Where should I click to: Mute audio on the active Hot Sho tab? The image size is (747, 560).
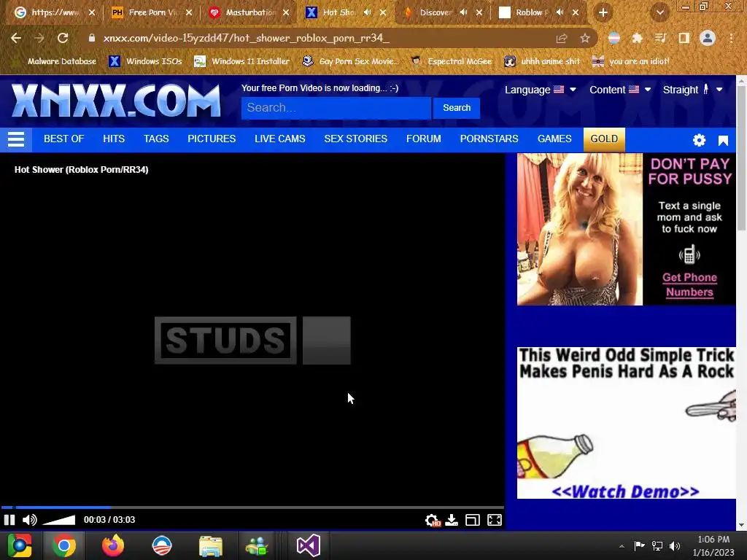click(x=368, y=12)
